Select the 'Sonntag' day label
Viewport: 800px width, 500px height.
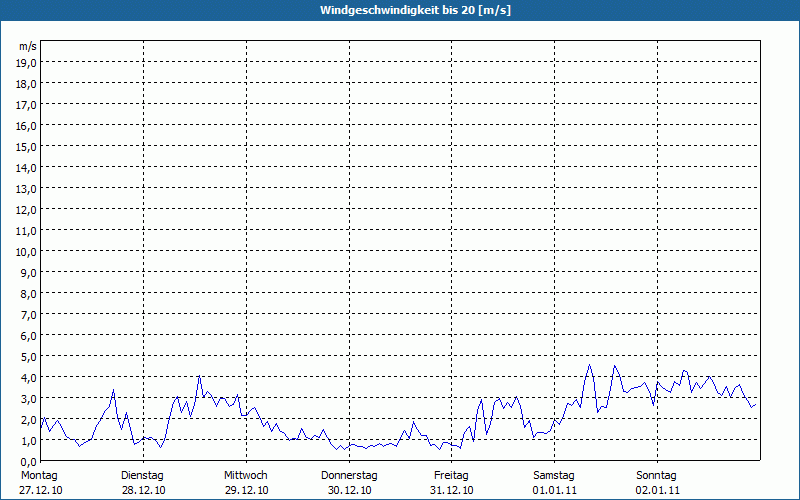(656, 476)
